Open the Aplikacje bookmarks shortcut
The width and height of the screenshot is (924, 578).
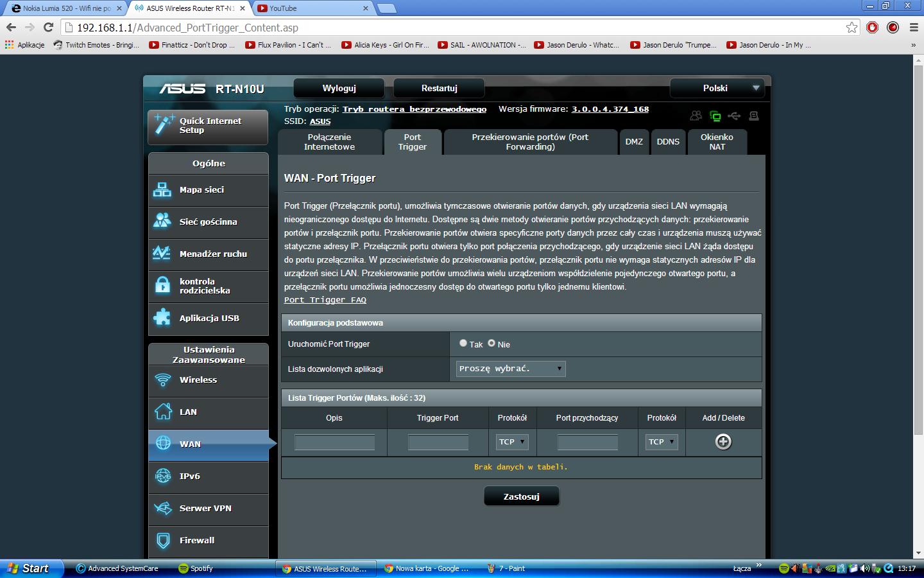pos(25,45)
